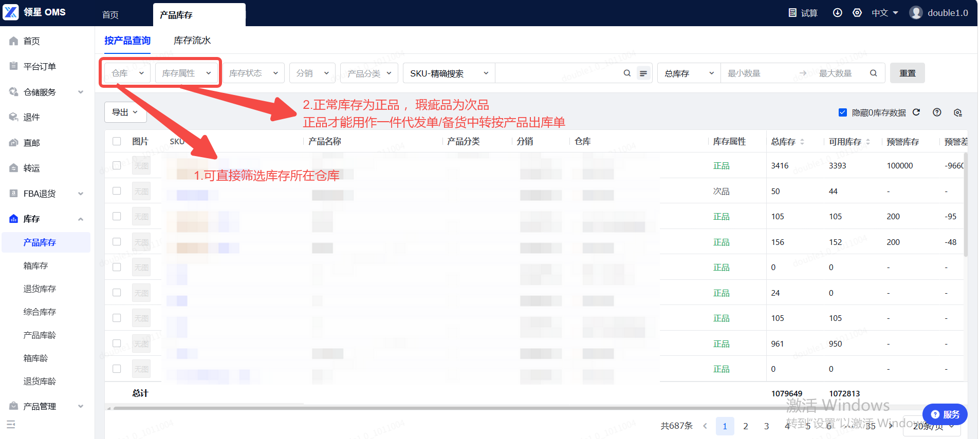Screen dimensions: 980x439
Task: Check the row with 可用库存 152
Action: click(x=117, y=242)
